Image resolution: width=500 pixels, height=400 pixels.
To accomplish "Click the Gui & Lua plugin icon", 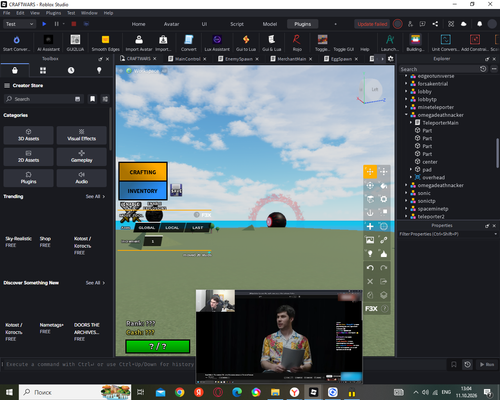I will 271,43.
